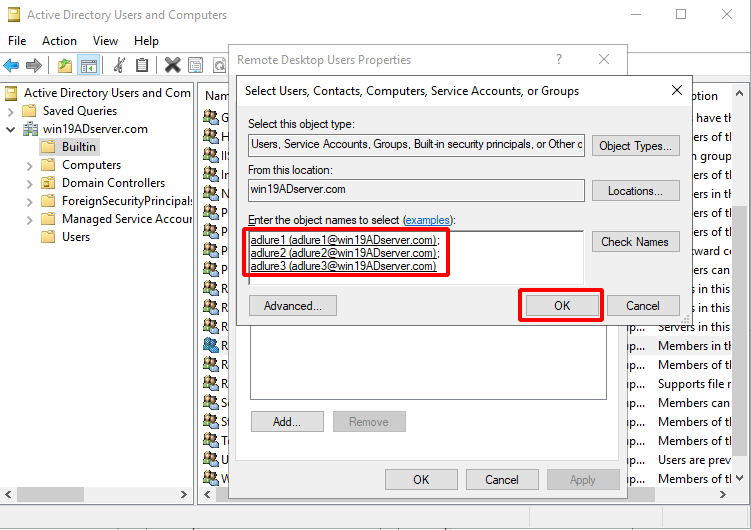Click the Managed Service Accounts folder icon
Viewport: 751px width, 530px height.
click(48, 219)
